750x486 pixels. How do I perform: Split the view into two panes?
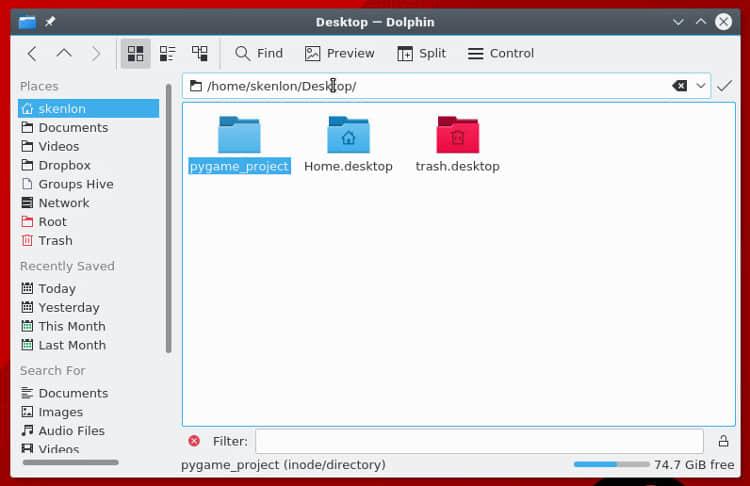pyautogui.click(x=421, y=54)
